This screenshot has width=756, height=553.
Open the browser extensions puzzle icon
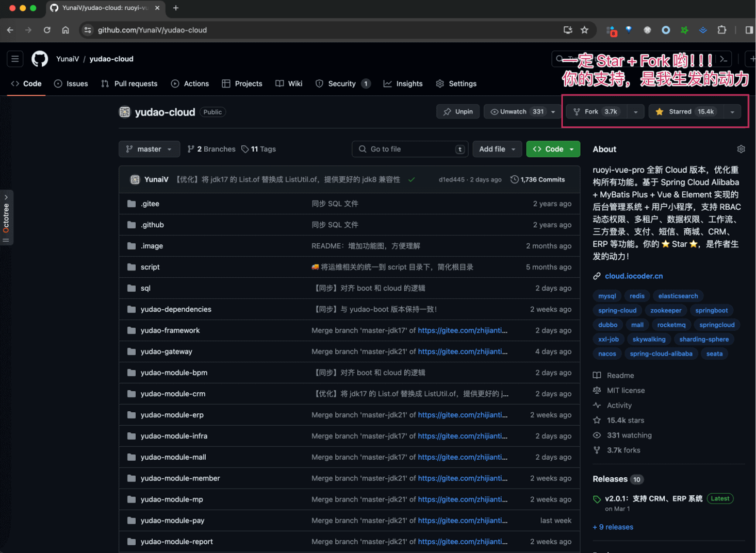pos(721,30)
